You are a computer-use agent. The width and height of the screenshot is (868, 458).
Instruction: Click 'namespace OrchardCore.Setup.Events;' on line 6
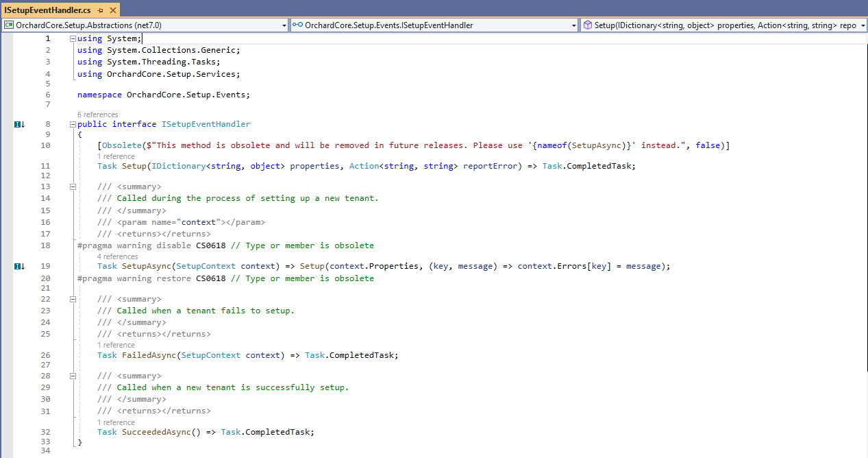164,95
